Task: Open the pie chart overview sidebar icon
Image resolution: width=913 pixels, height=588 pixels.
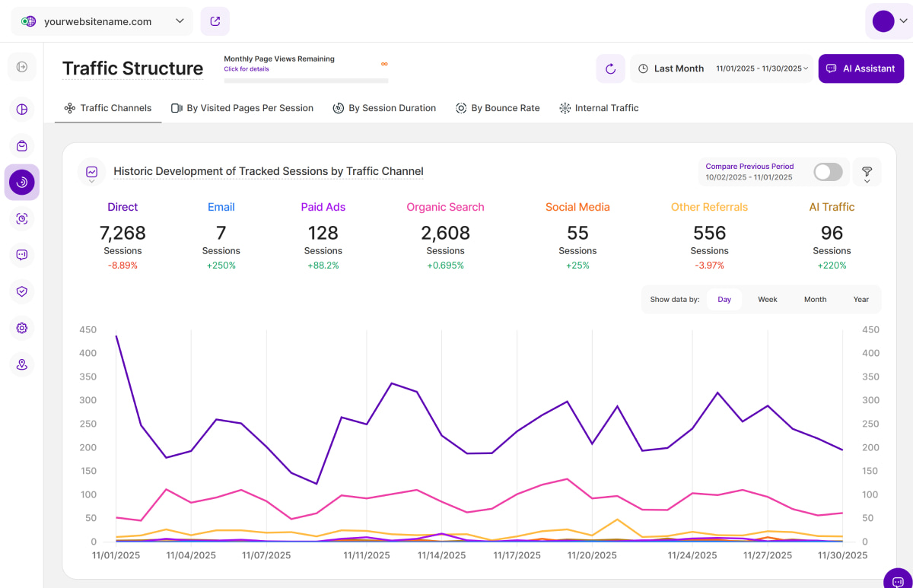Action: (22, 110)
